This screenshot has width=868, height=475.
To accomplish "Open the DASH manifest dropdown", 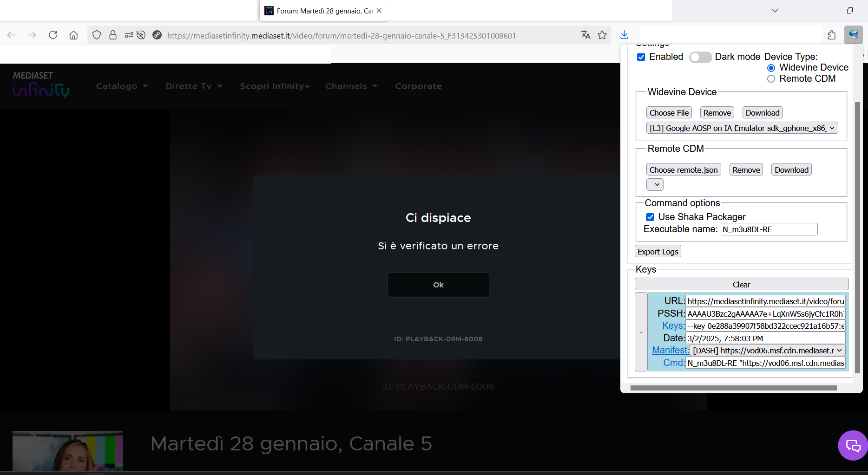I will coord(768,351).
